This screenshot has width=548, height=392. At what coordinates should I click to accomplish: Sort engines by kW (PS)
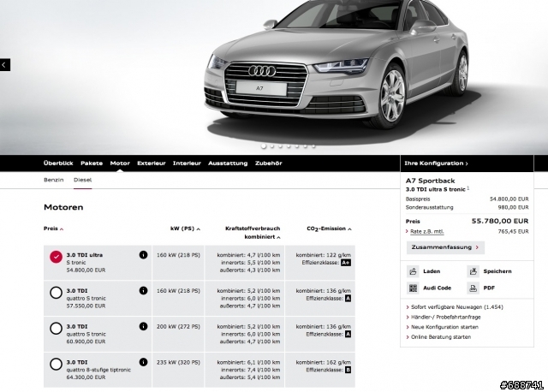point(185,229)
